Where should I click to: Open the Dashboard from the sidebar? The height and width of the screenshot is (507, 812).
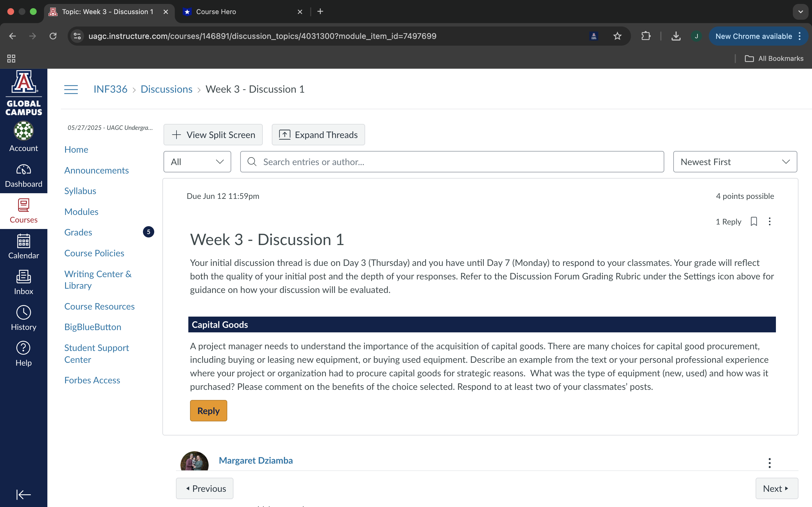coord(23,175)
